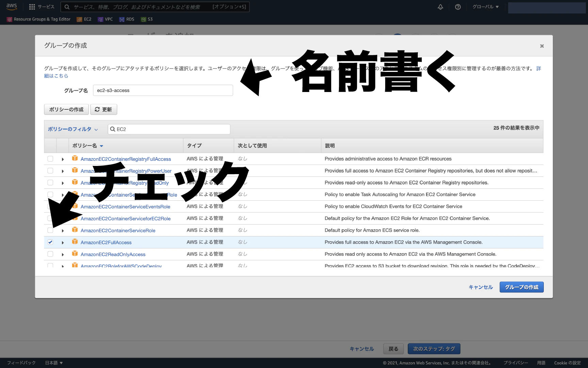Open the RDS shortcut in favorites bar
The image size is (588, 368).
point(127,19)
